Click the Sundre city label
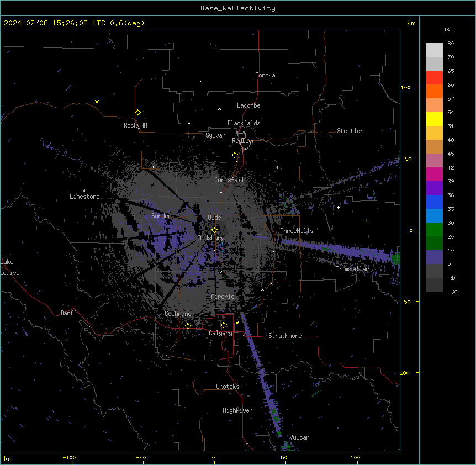Image resolution: width=476 pixels, height=465 pixels. coord(161,216)
